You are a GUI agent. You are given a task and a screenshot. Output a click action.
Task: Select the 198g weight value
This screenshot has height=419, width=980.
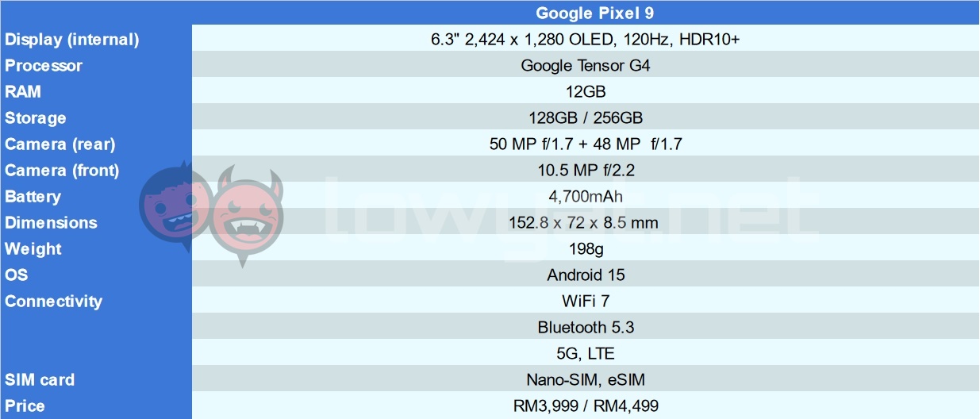pyautogui.click(x=585, y=248)
